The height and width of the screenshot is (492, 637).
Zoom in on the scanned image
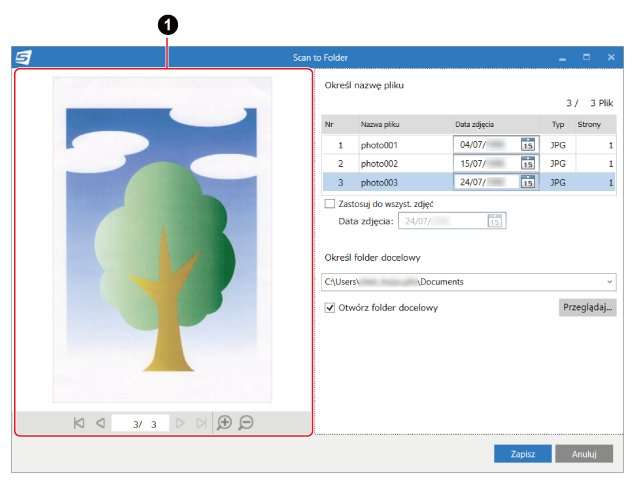click(224, 423)
